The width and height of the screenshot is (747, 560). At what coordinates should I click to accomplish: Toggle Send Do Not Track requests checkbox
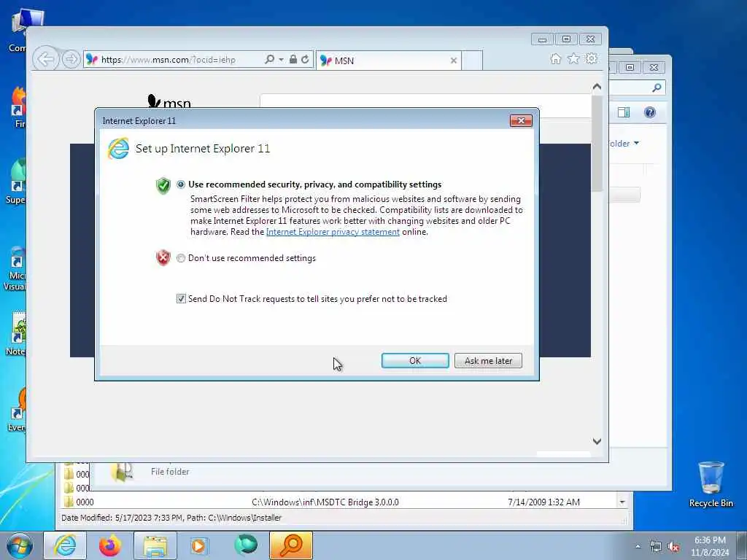click(181, 298)
